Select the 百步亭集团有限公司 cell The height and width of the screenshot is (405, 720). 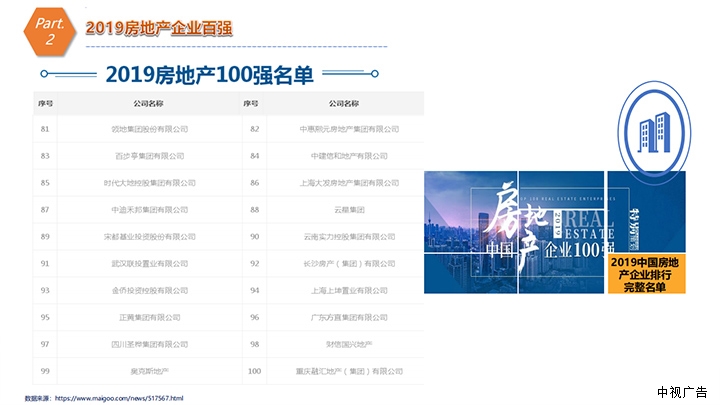(x=149, y=156)
